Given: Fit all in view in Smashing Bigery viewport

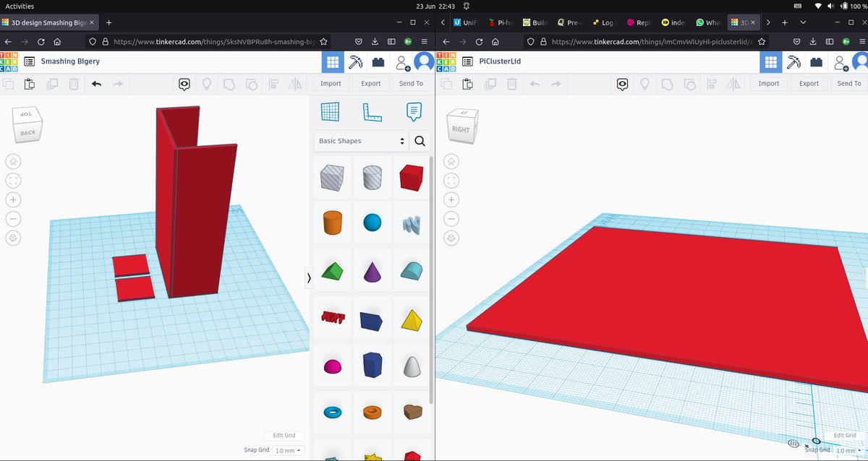Looking at the screenshot, I should [x=14, y=181].
